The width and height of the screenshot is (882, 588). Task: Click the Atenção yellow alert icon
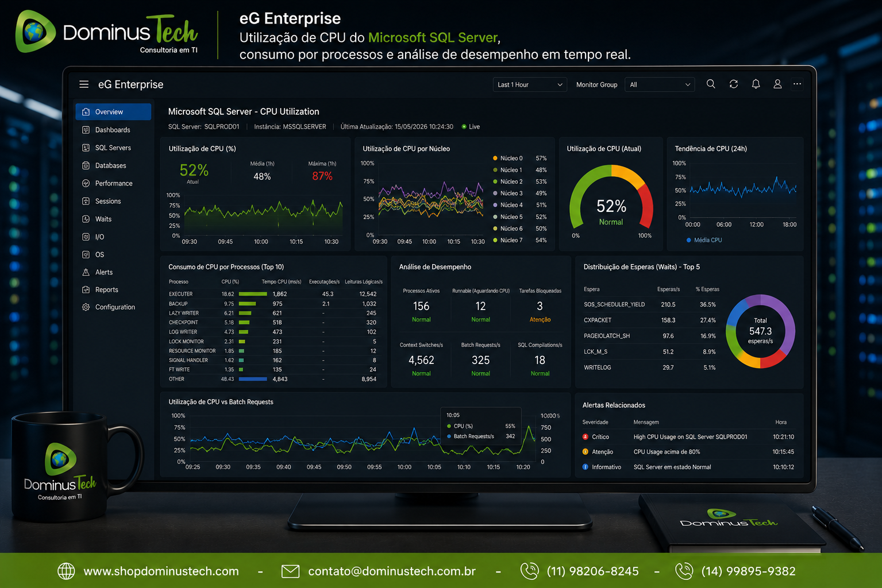pyautogui.click(x=586, y=451)
